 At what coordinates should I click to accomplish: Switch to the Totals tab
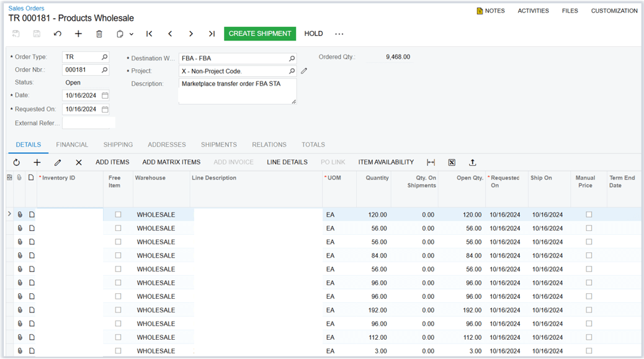point(313,145)
